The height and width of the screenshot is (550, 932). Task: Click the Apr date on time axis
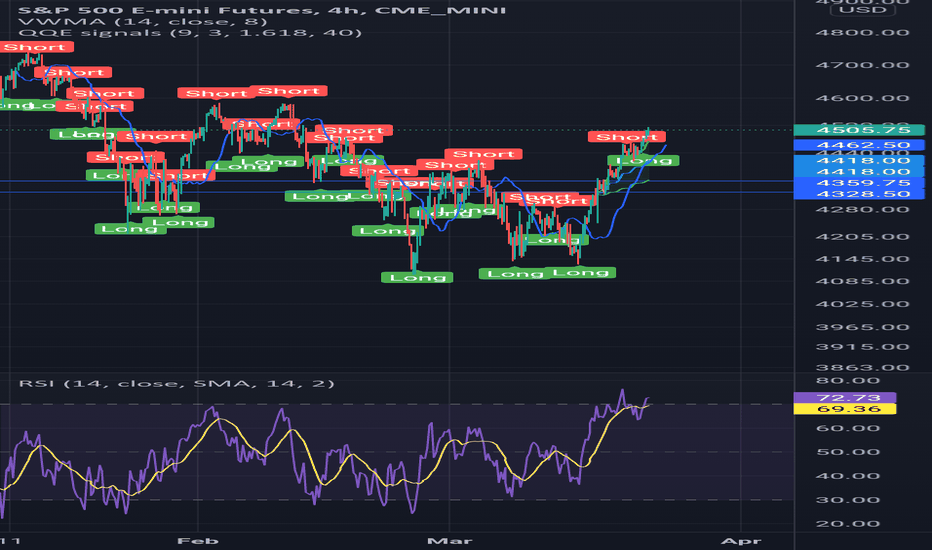[741, 540]
